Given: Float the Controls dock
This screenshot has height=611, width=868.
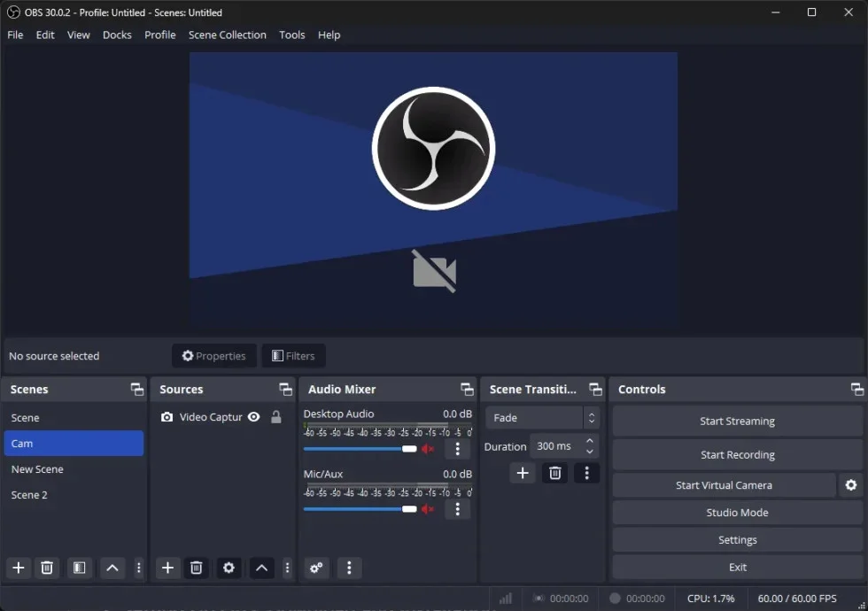Looking at the screenshot, I should [857, 390].
